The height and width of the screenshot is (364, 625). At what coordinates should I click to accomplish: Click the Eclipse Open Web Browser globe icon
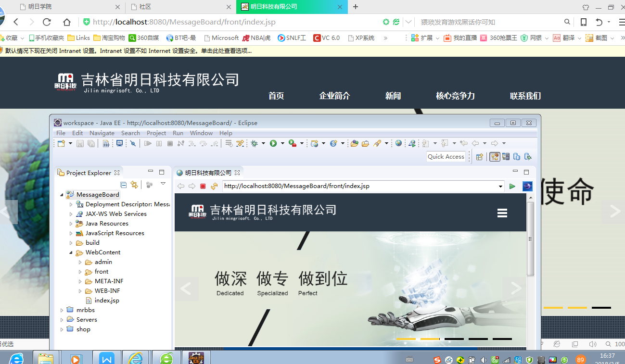pos(398,143)
